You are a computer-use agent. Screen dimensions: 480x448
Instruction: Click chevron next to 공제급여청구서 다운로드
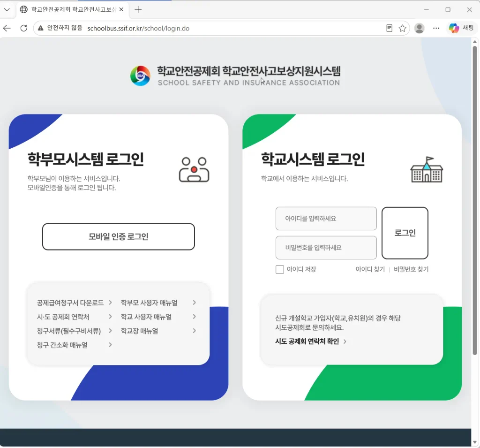click(x=110, y=303)
